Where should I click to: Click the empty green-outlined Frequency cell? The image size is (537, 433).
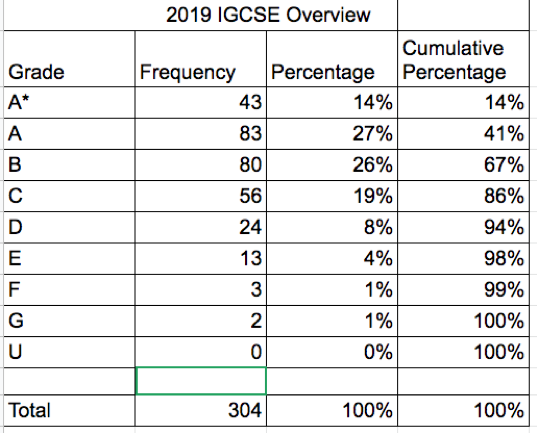point(201,381)
